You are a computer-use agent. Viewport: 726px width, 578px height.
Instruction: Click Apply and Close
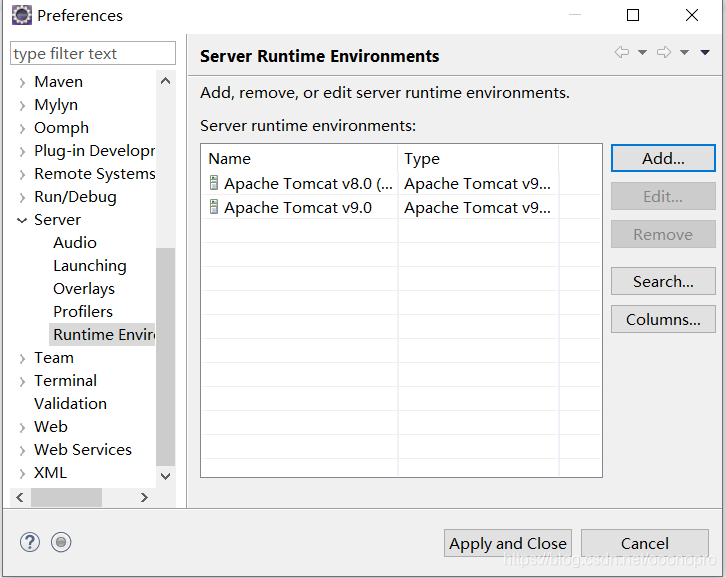pos(508,543)
